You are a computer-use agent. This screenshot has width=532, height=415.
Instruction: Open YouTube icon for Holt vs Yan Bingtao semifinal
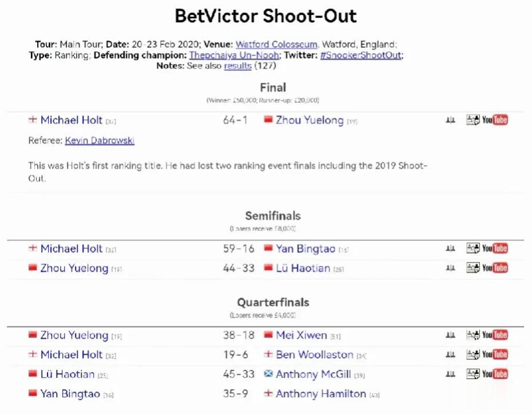tap(495, 248)
